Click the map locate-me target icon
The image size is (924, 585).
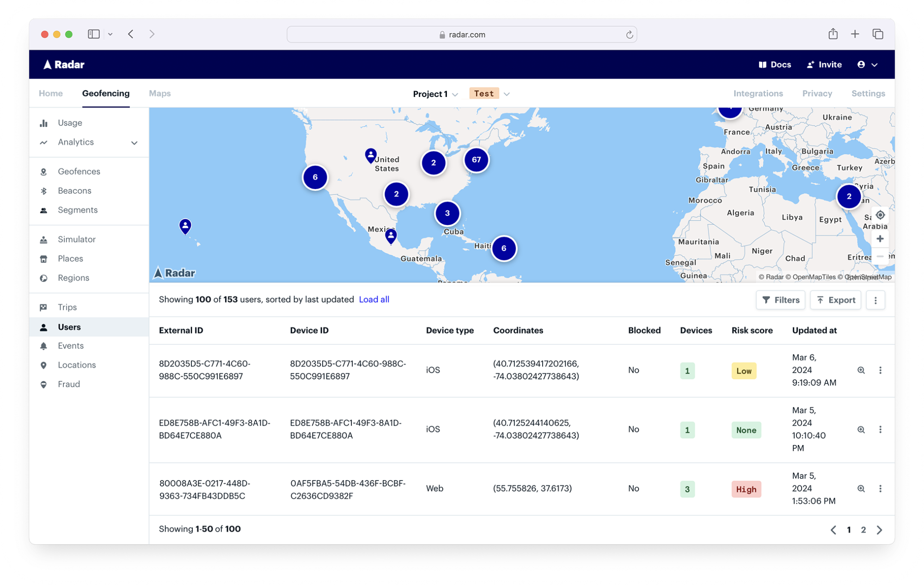(x=880, y=215)
